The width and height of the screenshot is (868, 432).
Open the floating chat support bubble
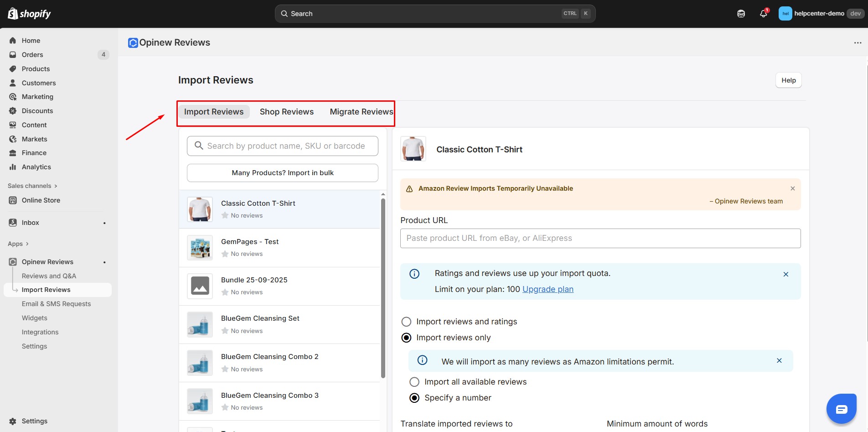[841, 409]
